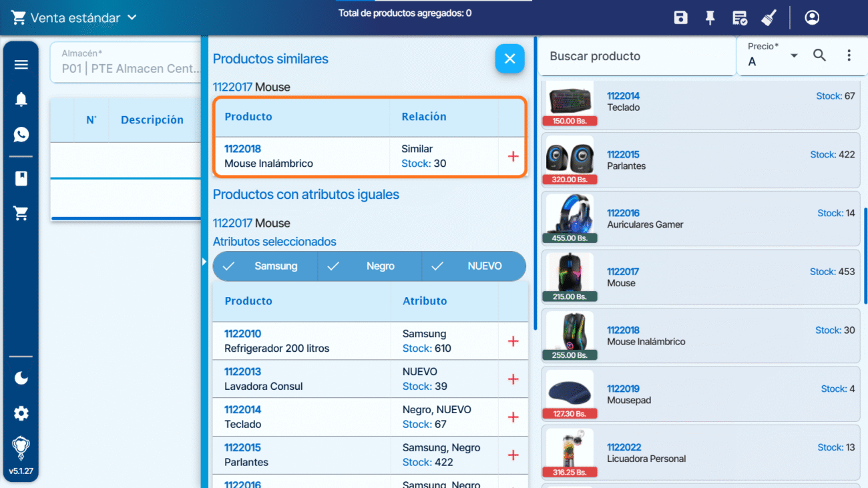Open the three-dot more options menu
Image resolution: width=868 pixels, height=488 pixels.
[849, 55]
